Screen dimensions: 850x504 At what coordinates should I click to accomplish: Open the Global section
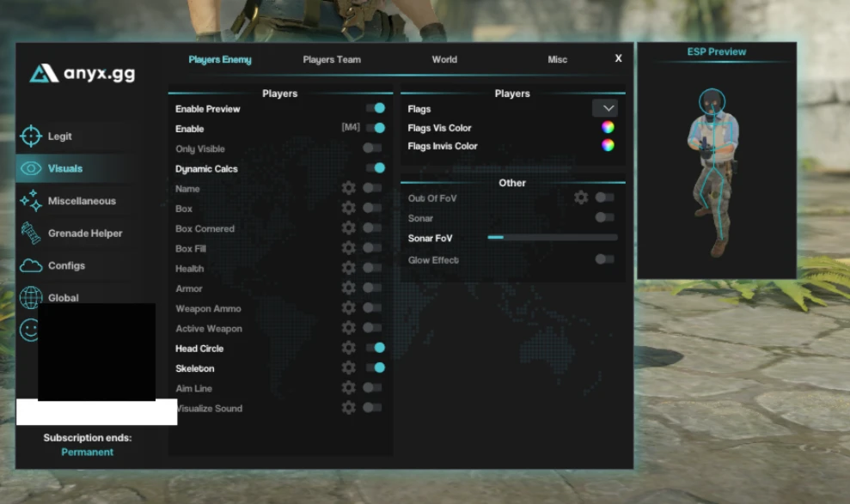pyautogui.click(x=64, y=298)
